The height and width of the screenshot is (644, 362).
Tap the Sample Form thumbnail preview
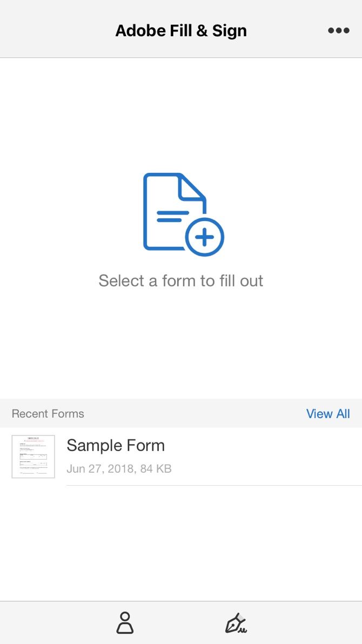pos(33,457)
